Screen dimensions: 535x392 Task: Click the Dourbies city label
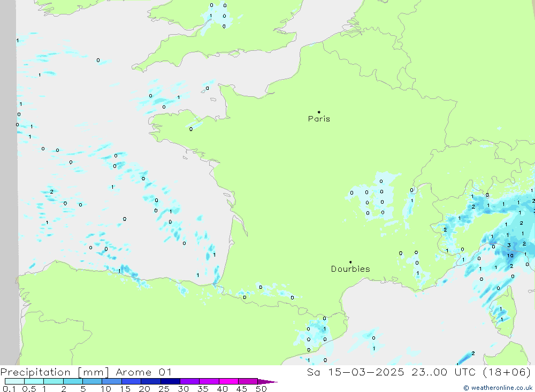click(350, 269)
